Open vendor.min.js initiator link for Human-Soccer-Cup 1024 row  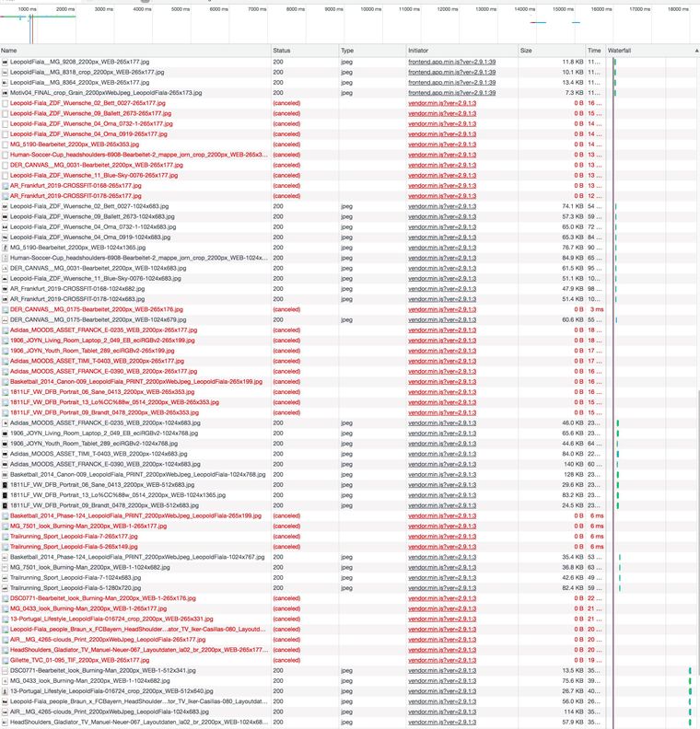click(442, 258)
